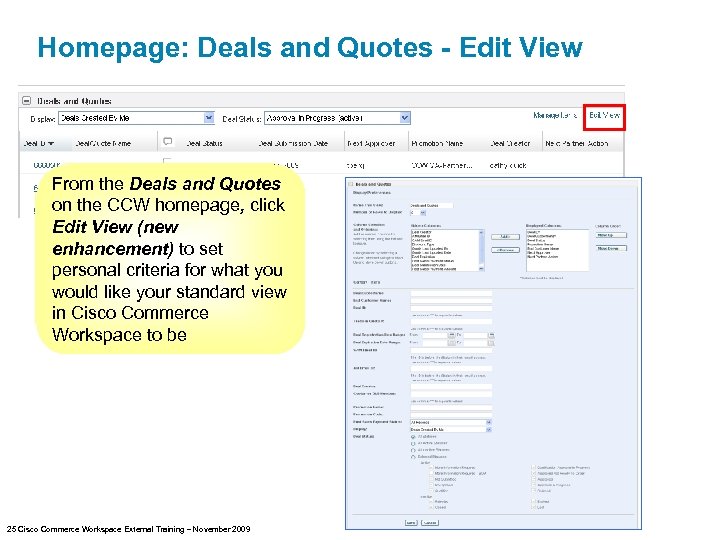Select the 'All Inactive Statuses' radio button

413,450
